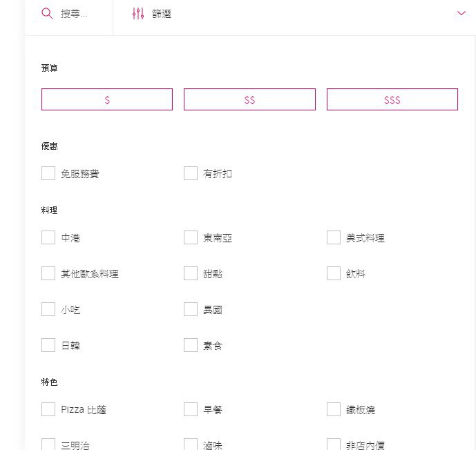Enable the 飲料 drinks checkbox
The image size is (476, 450).
(334, 273)
